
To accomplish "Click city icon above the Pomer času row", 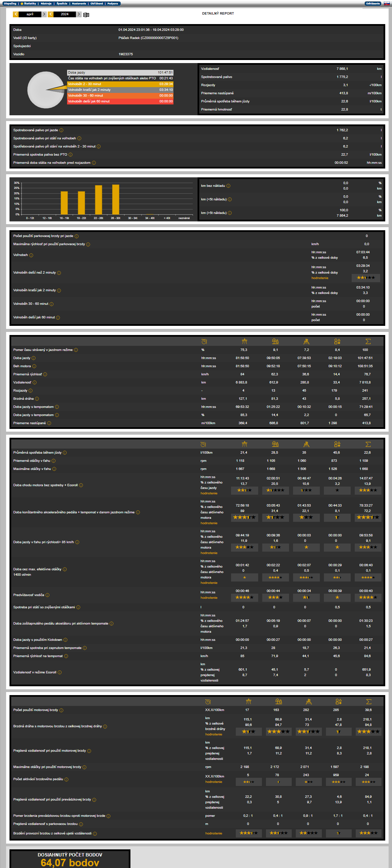I will tap(306, 341).
